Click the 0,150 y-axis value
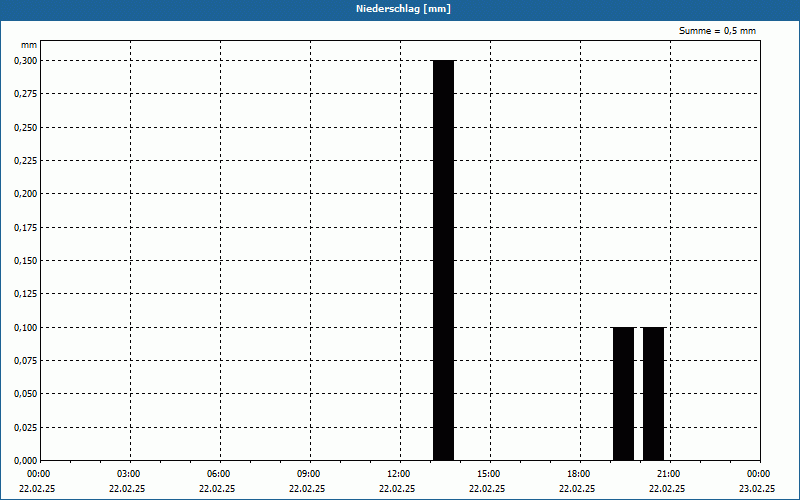This screenshot has width=800, height=500. click(x=26, y=261)
